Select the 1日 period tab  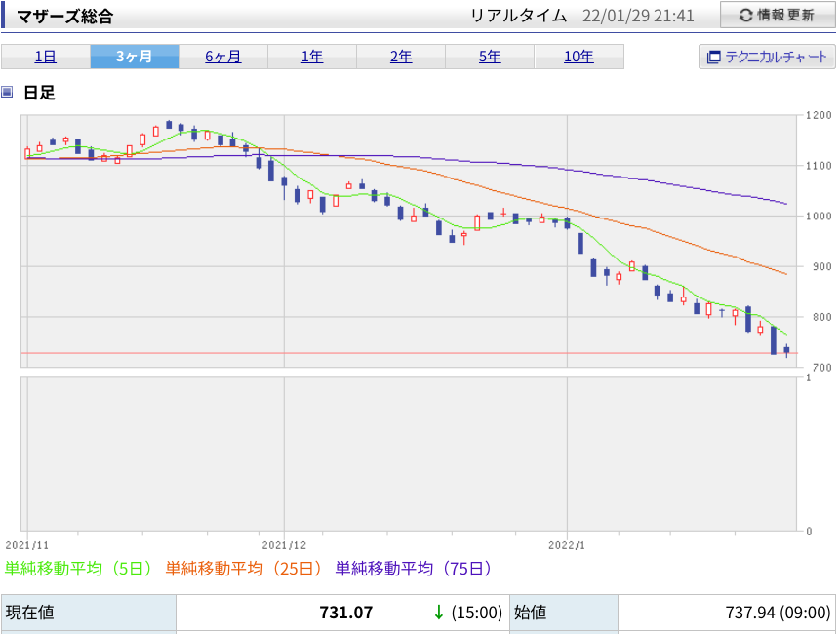click(46, 57)
